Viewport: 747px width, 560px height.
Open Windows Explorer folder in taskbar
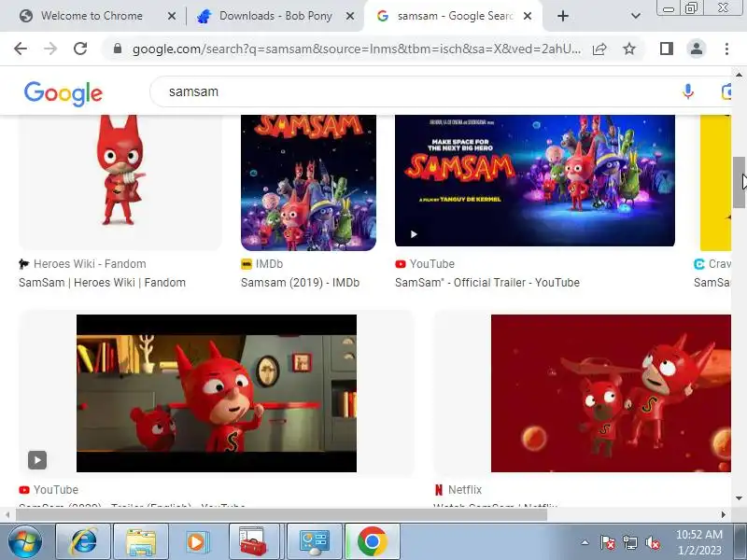pos(141,541)
